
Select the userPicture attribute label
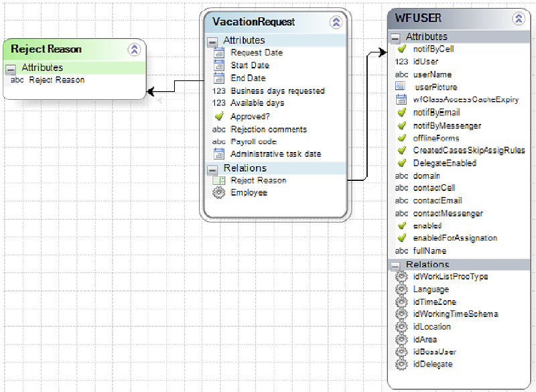[436, 87]
